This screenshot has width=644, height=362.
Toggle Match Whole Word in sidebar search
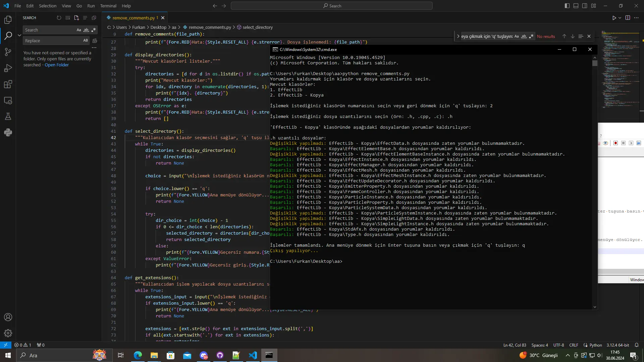click(86, 30)
